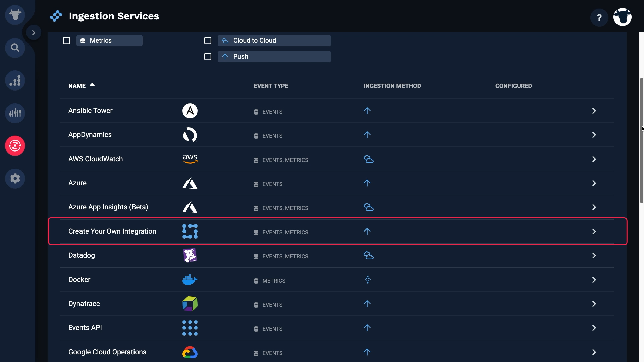
Task: Click the Datadog dog logo icon
Action: [x=190, y=255]
